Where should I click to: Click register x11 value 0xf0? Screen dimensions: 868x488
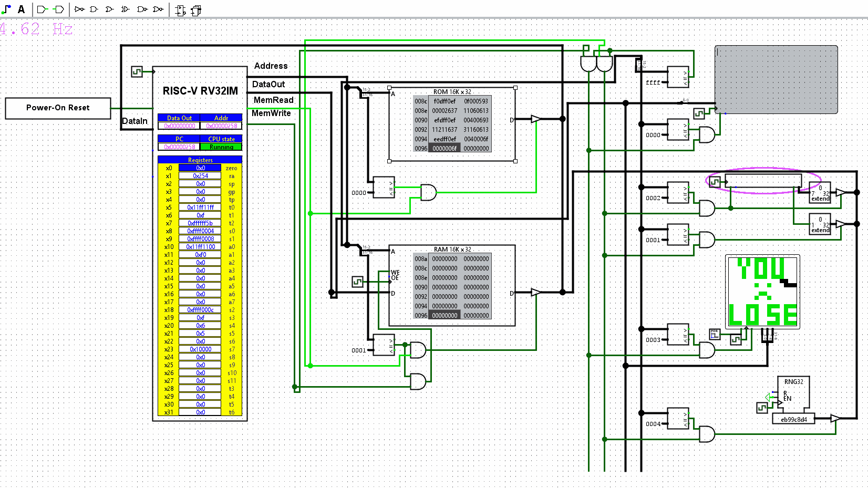pyautogui.click(x=200, y=255)
